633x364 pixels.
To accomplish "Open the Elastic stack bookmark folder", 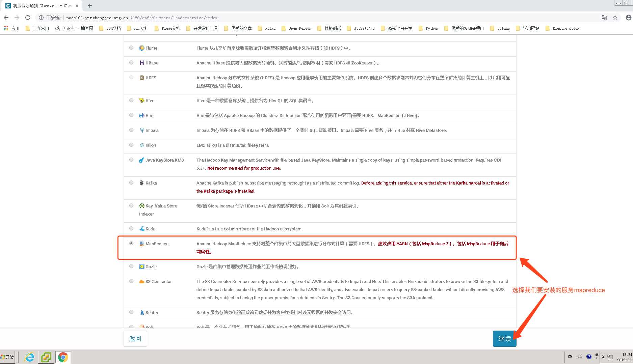I will (562, 28).
